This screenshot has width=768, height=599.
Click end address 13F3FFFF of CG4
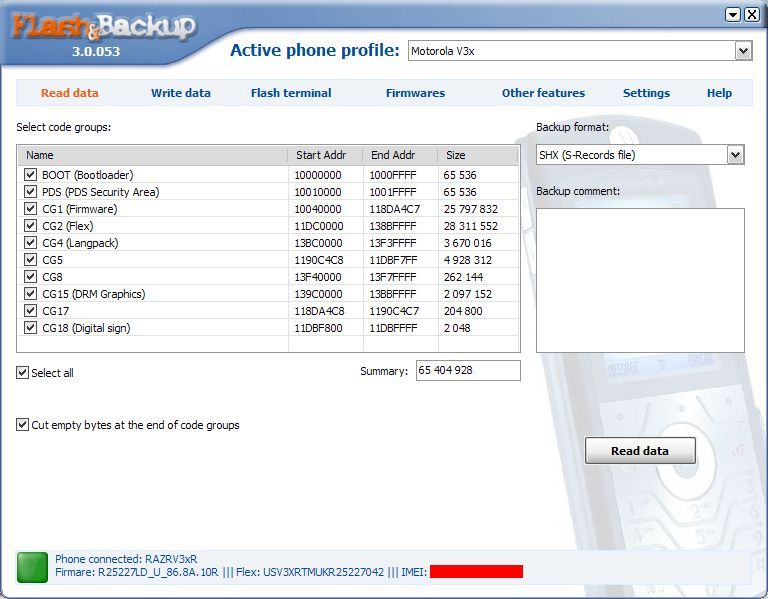[x=393, y=243]
